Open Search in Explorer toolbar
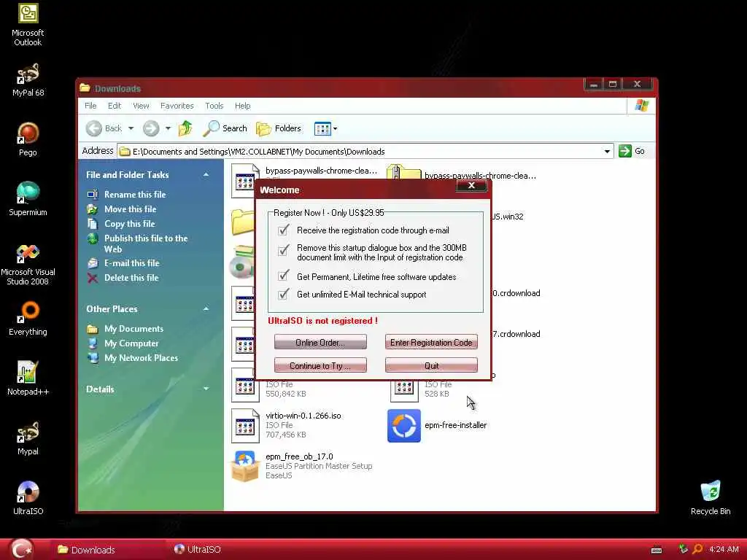This screenshot has width=747, height=560. pos(225,128)
